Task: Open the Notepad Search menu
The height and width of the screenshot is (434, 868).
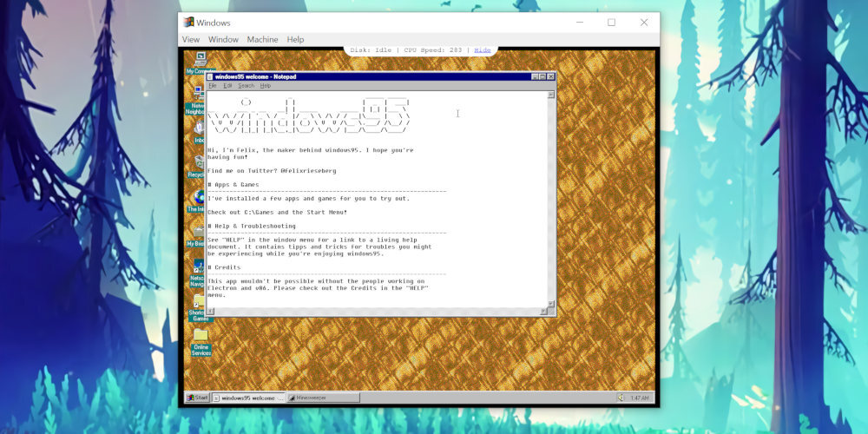Action: pos(246,86)
